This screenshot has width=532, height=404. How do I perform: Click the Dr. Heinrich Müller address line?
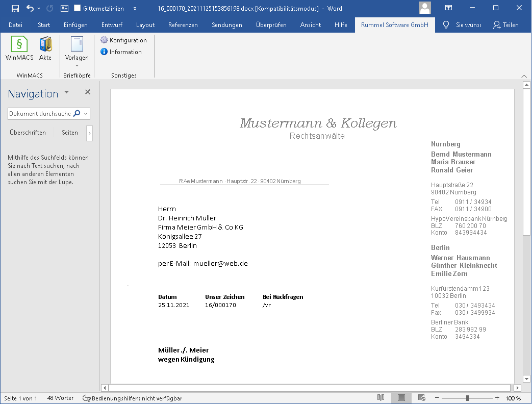(x=187, y=218)
